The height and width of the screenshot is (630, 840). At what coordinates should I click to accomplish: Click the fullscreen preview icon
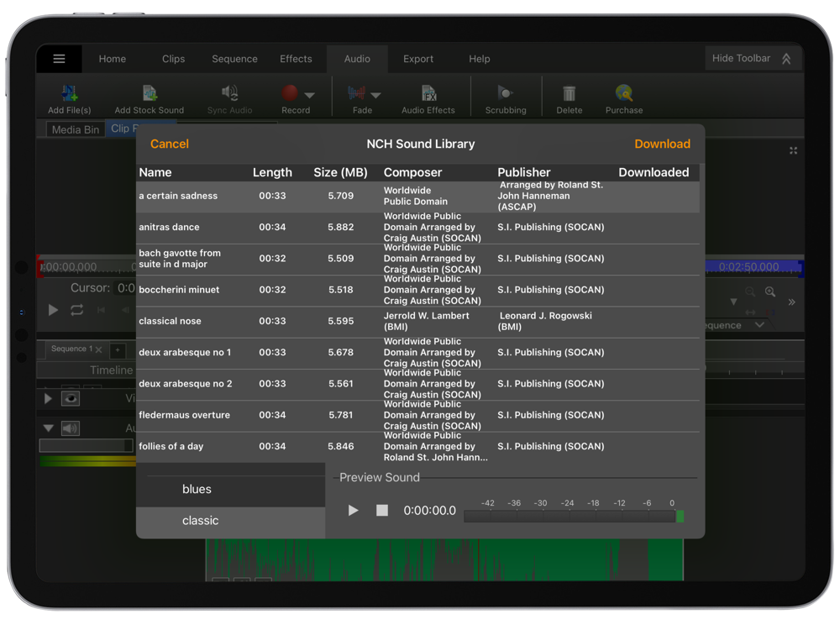pyautogui.click(x=794, y=151)
